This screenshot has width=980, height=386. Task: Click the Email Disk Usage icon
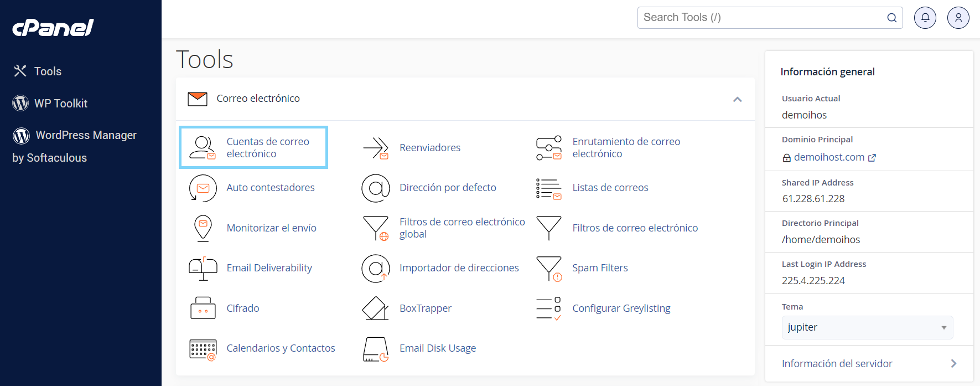[376, 349]
